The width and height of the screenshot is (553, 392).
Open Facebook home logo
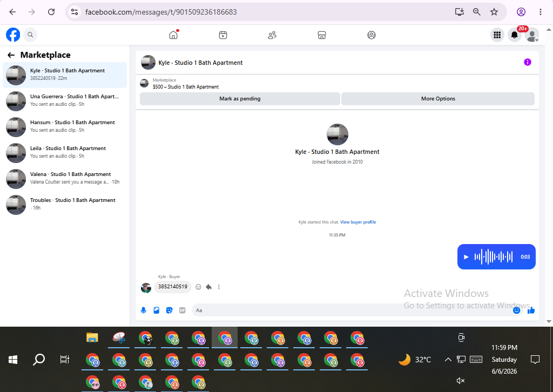tap(13, 35)
